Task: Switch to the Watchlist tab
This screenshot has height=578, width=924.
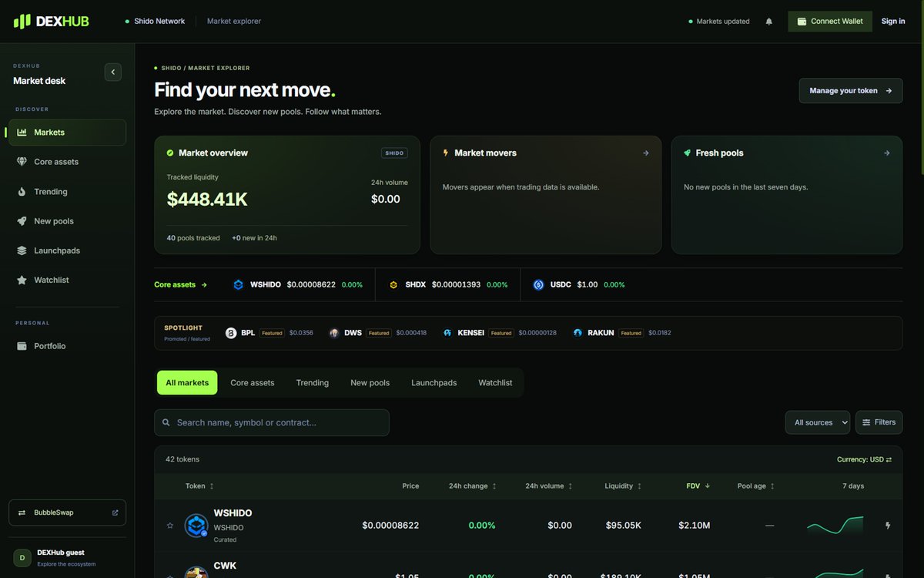Action: point(495,383)
